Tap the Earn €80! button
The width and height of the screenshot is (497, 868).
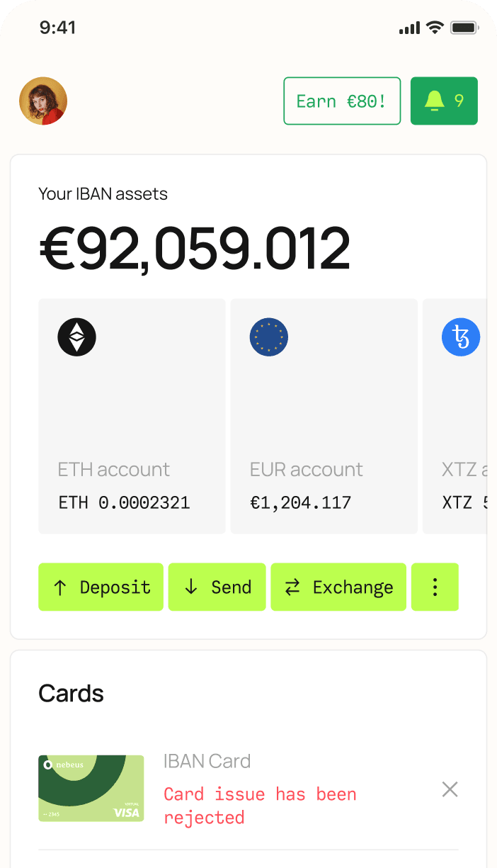[x=342, y=101]
